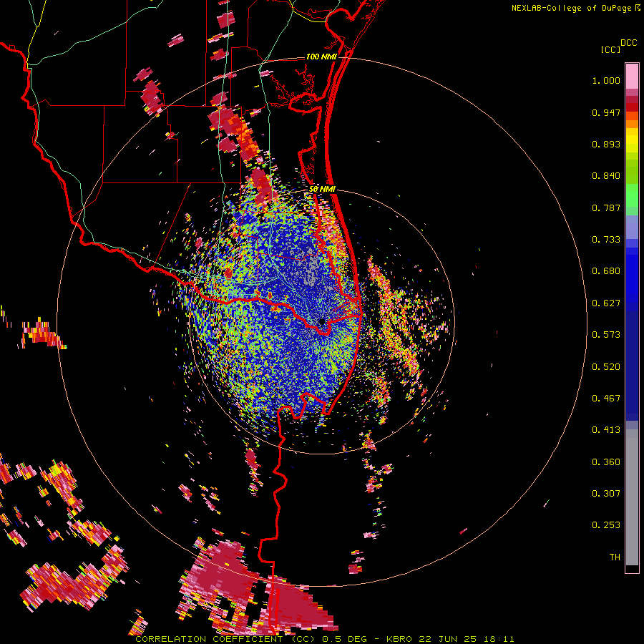Click the 0.520 scale value
Image resolution: width=644 pixels, height=644 pixels.
[606, 367]
